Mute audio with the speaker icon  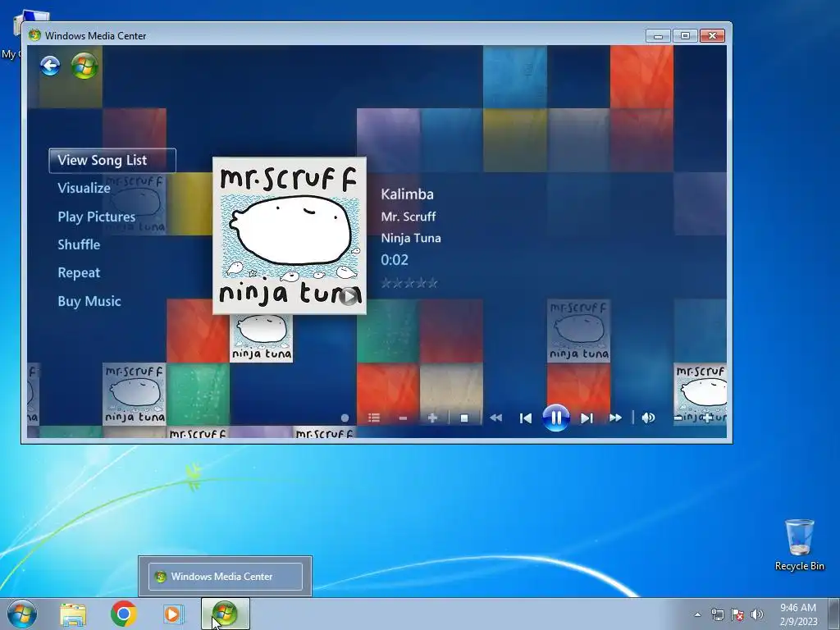tap(648, 418)
